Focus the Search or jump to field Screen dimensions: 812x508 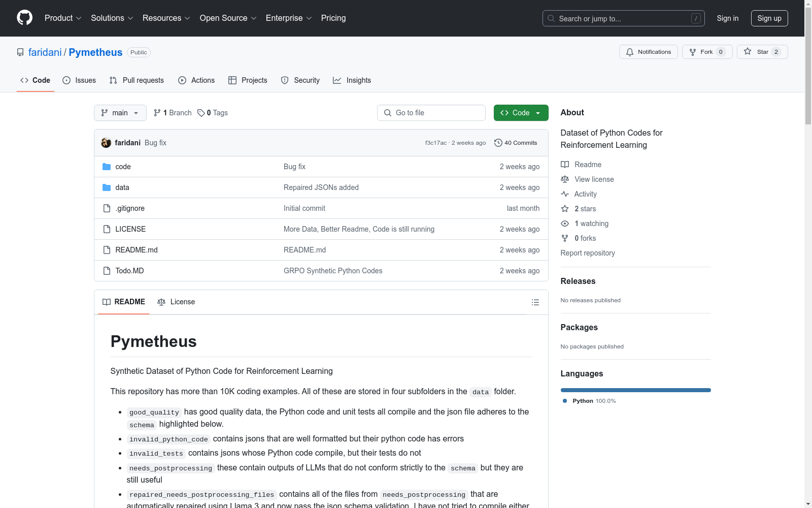[624, 18]
